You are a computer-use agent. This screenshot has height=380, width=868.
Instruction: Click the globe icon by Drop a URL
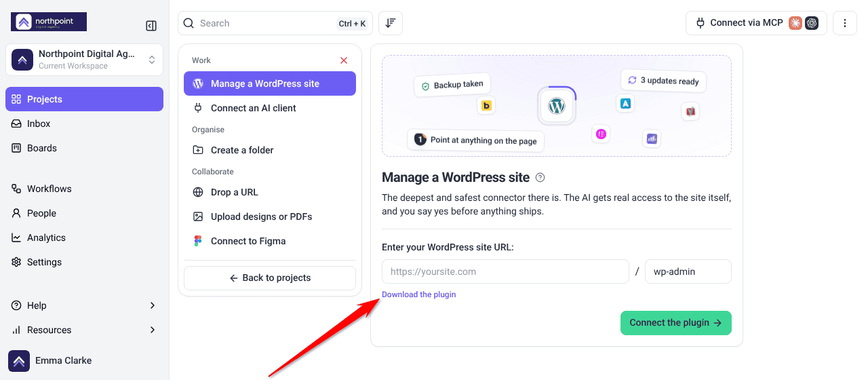point(198,192)
